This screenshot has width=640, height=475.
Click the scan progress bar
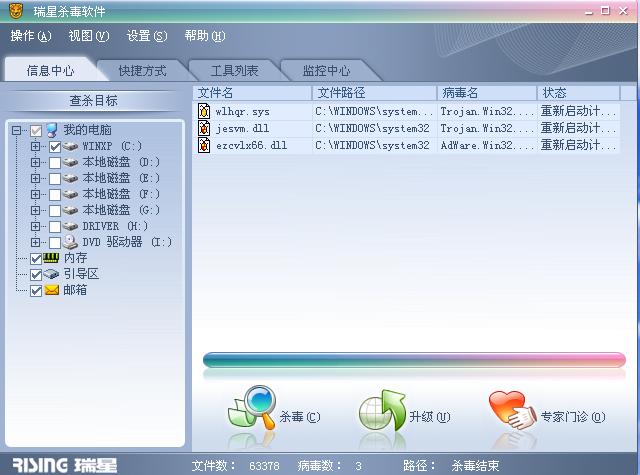tap(414, 360)
